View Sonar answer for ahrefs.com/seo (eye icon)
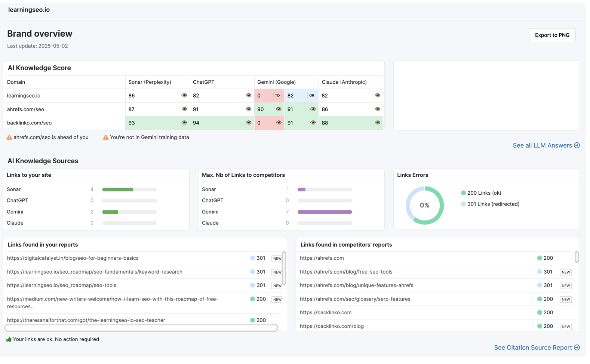This screenshot has width=590, height=364. pyautogui.click(x=184, y=109)
